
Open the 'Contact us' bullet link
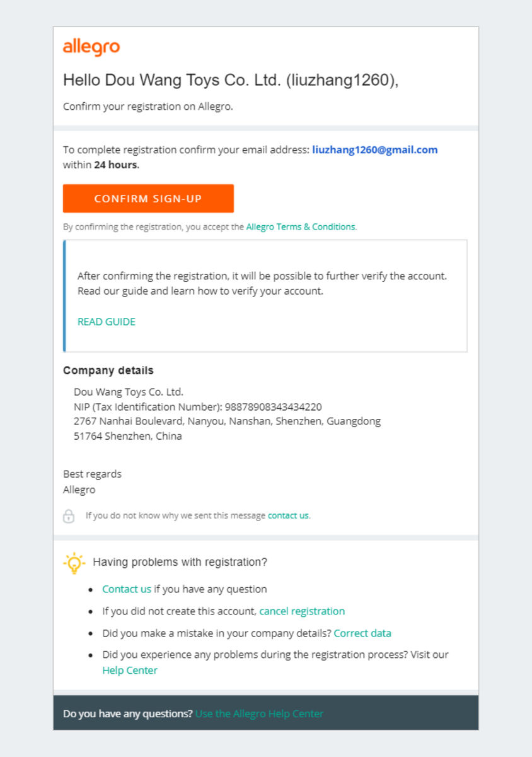click(x=127, y=589)
